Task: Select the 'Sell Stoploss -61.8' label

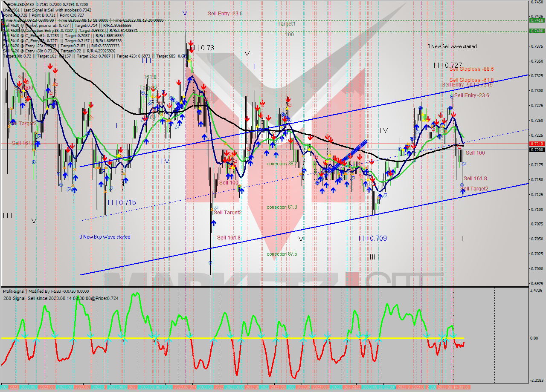Action: pos(471,80)
